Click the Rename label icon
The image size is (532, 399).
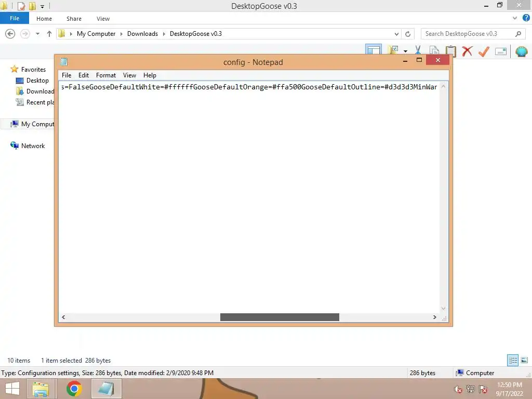click(x=500, y=51)
